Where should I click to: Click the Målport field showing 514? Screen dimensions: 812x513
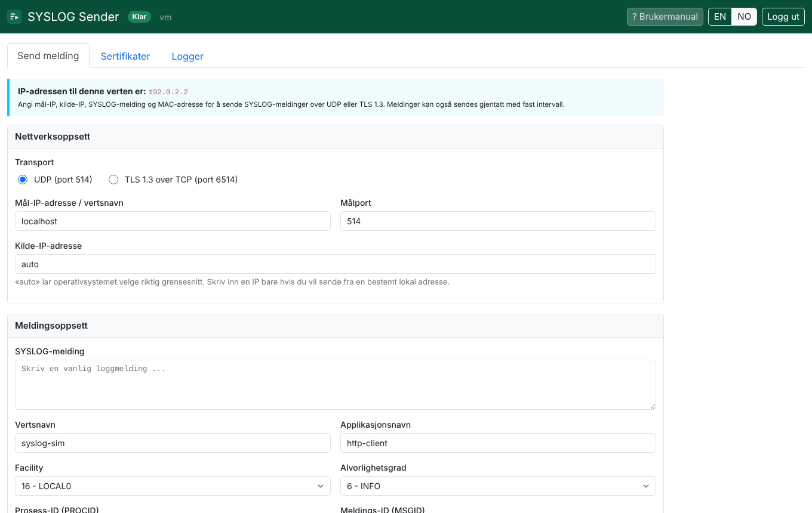click(498, 221)
